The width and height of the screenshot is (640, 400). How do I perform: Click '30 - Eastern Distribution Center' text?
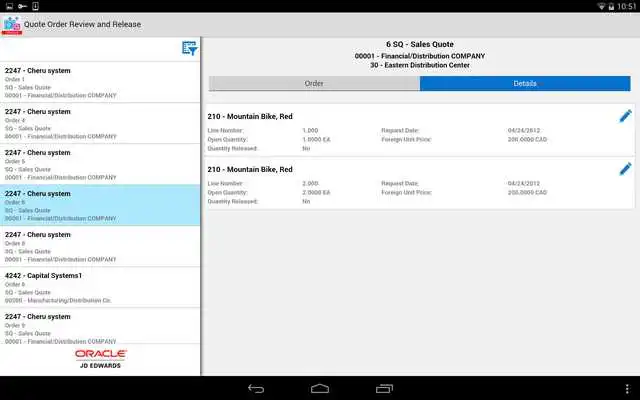tap(420, 65)
